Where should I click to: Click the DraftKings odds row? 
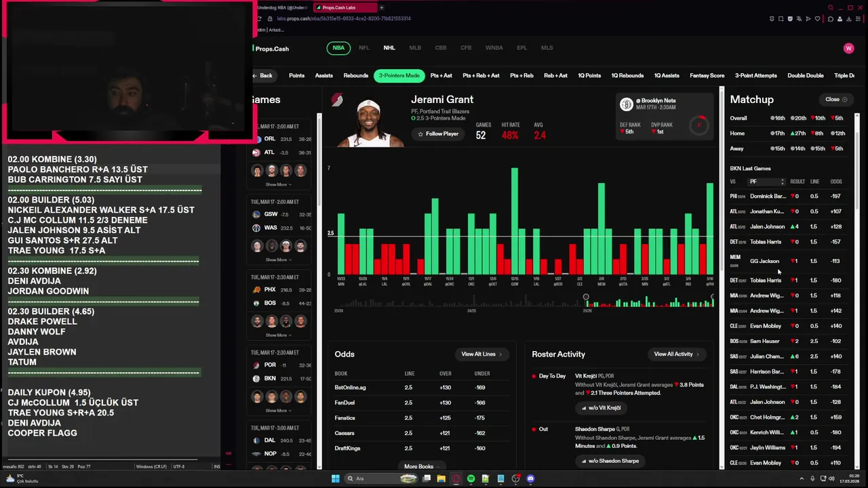pos(421,448)
